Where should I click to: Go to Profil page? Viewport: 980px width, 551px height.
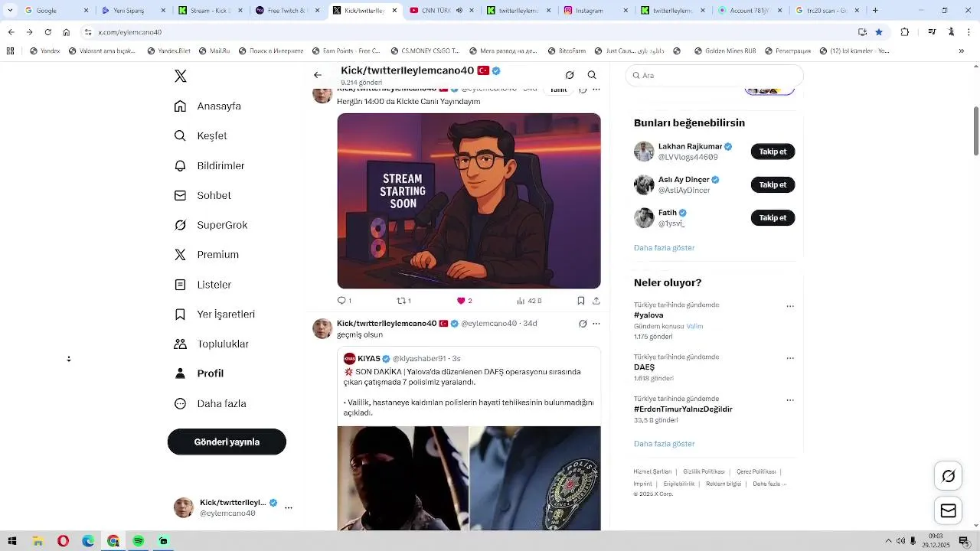198,373
